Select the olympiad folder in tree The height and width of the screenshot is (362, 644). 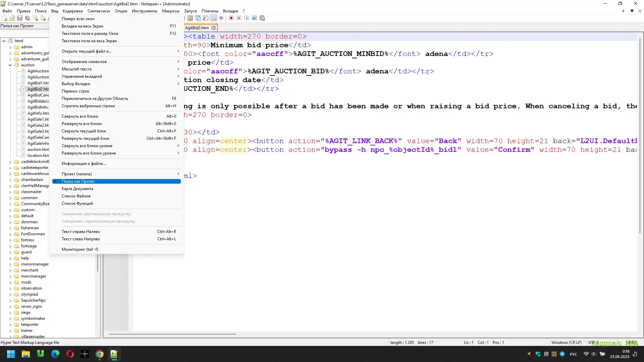29,294
